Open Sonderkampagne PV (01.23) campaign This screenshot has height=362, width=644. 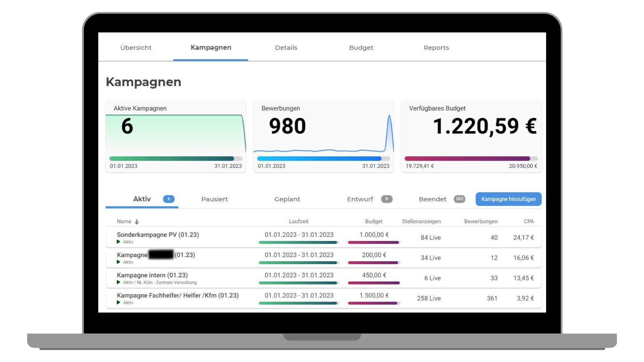(158, 235)
